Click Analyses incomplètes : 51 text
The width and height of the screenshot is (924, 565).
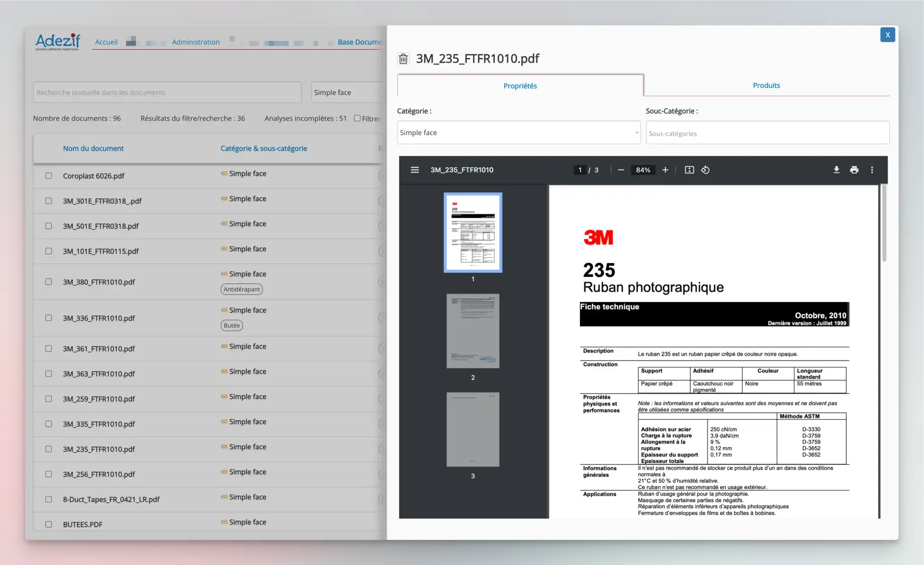coord(306,118)
